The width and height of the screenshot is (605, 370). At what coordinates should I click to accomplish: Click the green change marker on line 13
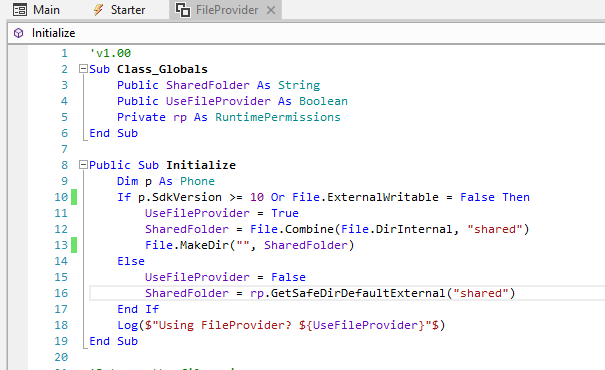tap(74, 245)
